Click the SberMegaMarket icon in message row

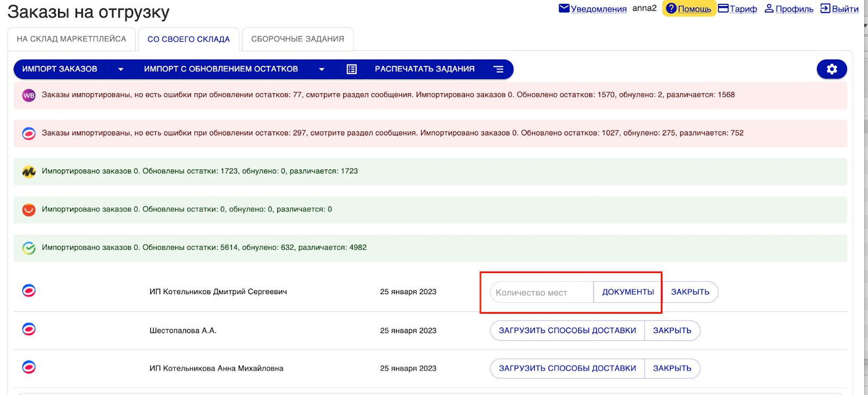[x=29, y=248]
